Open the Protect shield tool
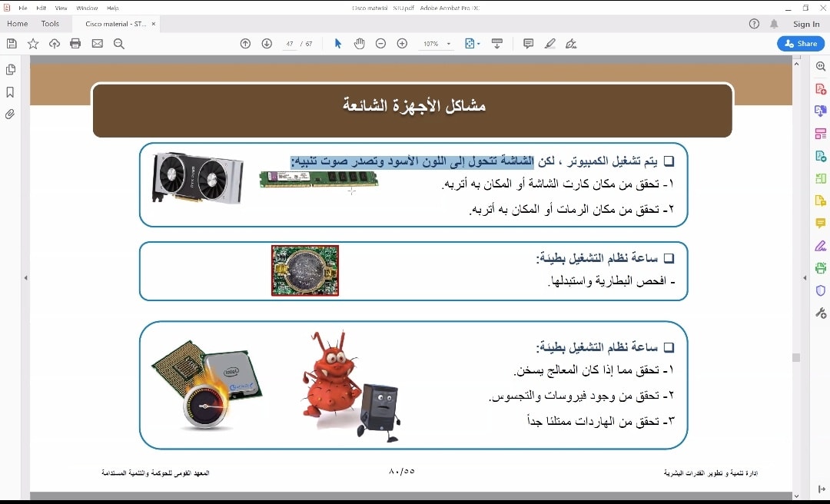830x504 pixels. pyautogui.click(x=821, y=290)
